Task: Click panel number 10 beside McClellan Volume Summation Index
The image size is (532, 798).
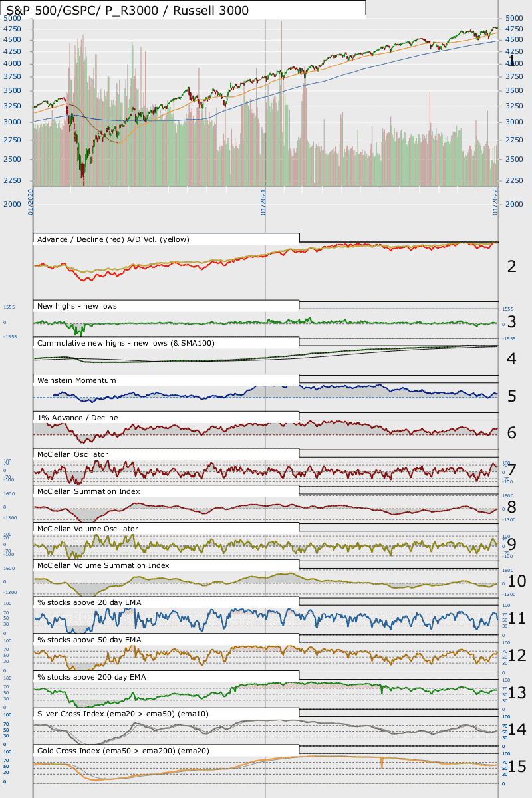Action: (517, 581)
